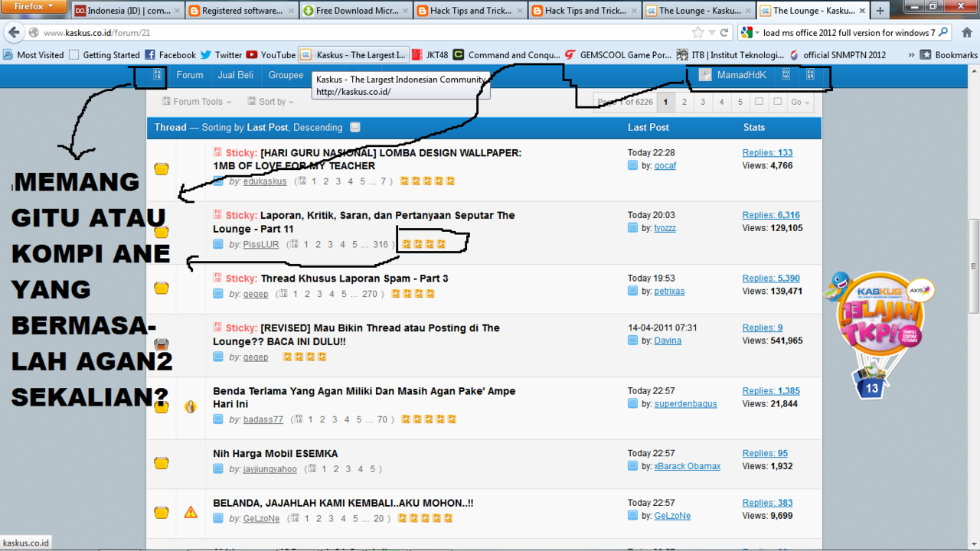
Task: Open the Facebook bookmark
Action: 170,55
